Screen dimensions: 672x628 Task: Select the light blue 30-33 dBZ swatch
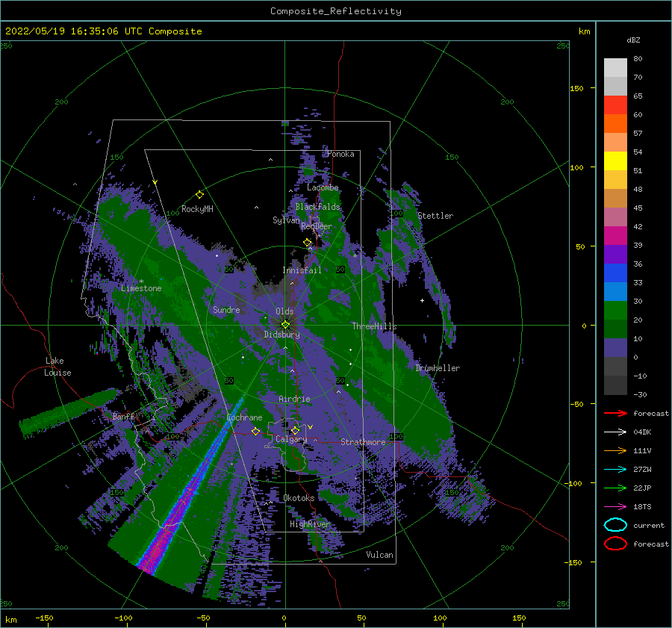coord(615,291)
